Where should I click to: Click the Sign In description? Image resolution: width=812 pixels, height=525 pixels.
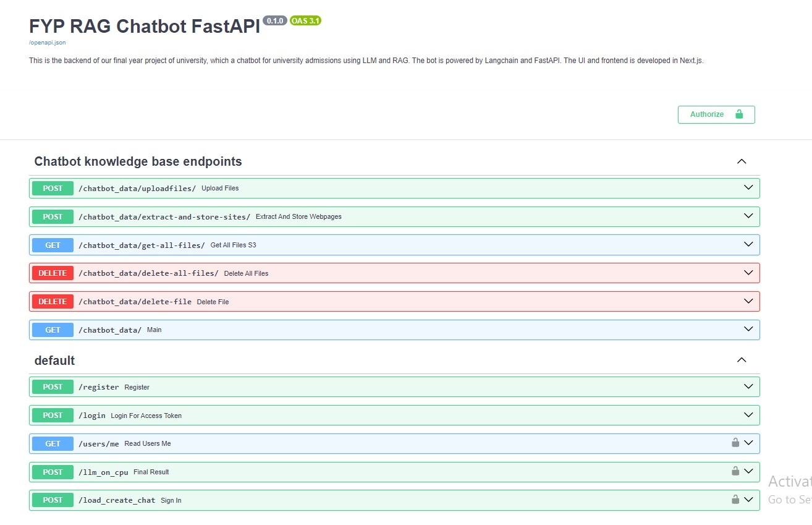[171, 500]
